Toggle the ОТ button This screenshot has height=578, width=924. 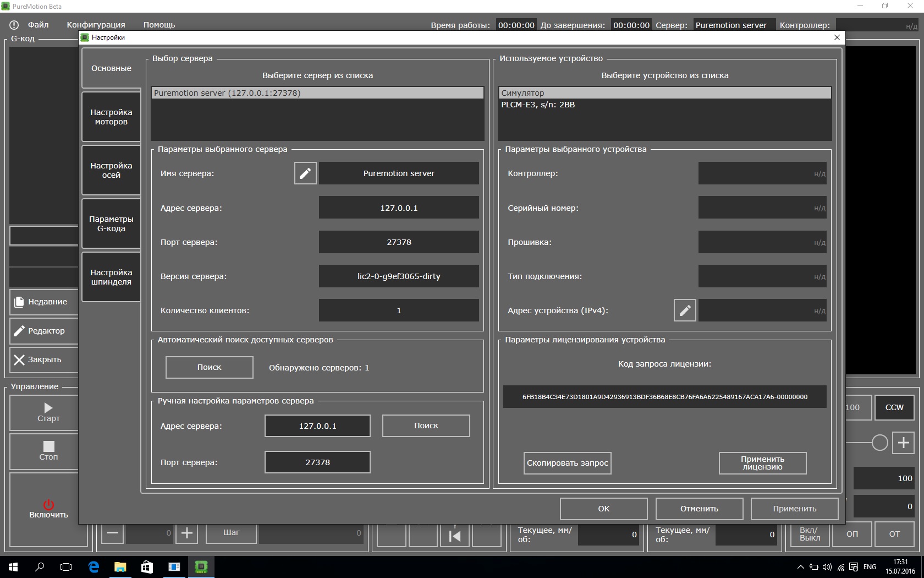pyautogui.click(x=895, y=534)
